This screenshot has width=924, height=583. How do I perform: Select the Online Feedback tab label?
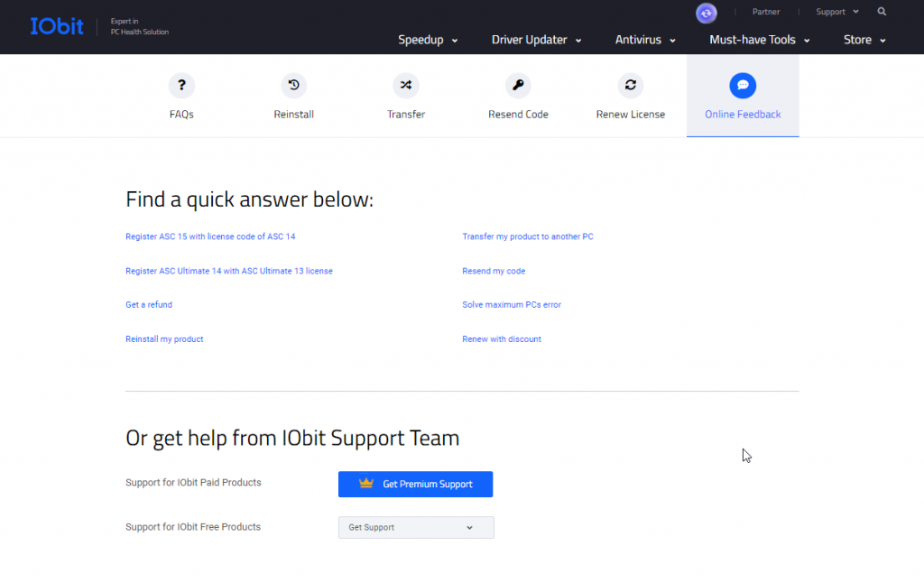743,115
